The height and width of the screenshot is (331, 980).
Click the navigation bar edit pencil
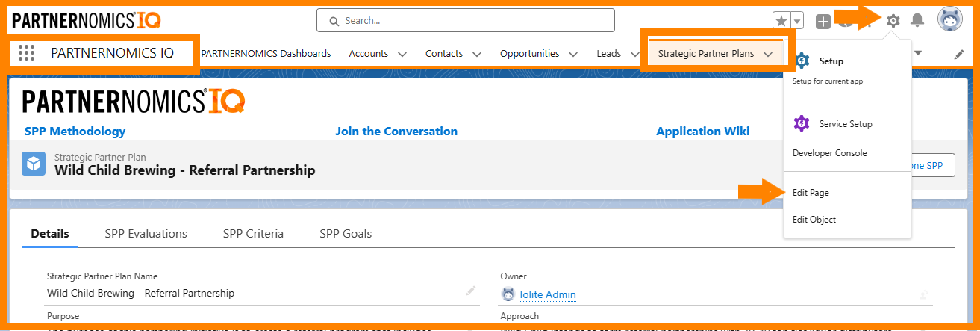pos(959,54)
